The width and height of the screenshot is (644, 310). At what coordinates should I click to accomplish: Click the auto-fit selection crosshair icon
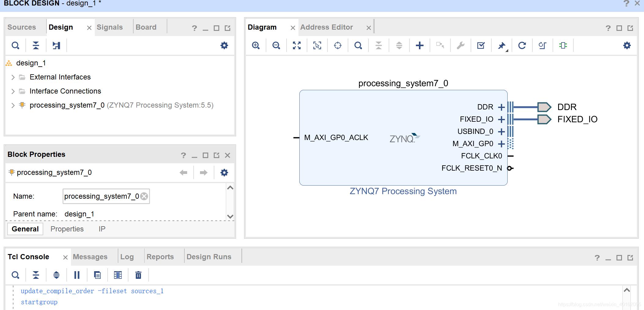[x=338, y=46]
